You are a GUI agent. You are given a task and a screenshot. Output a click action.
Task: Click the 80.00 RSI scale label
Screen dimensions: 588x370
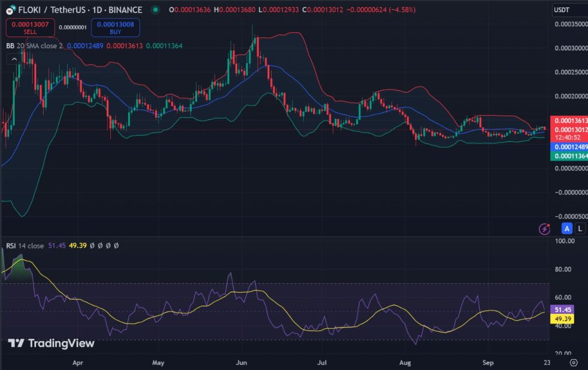563,269
